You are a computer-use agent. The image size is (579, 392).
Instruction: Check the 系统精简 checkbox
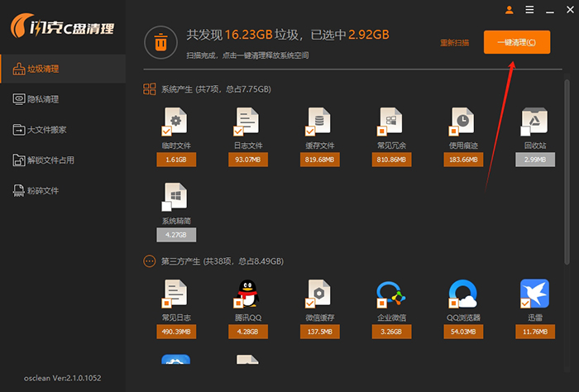(x=166, y=206)
